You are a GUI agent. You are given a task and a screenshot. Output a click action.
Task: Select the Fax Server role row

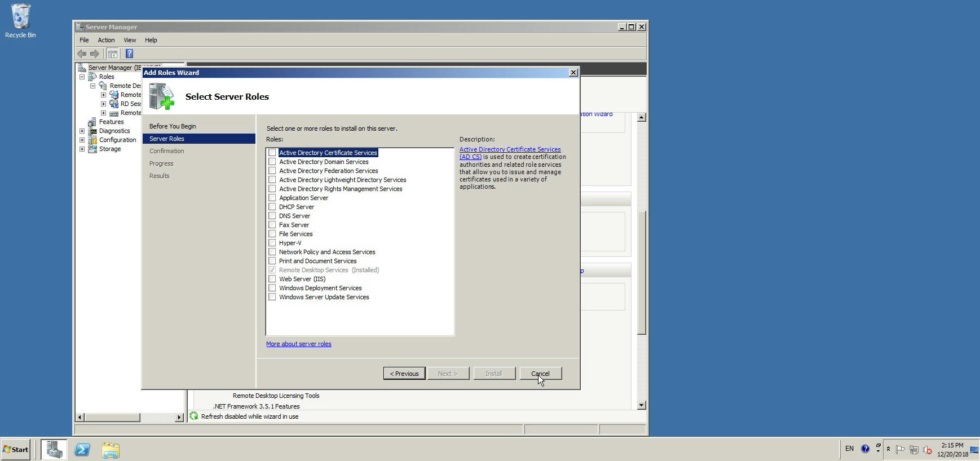pos(294,225)
